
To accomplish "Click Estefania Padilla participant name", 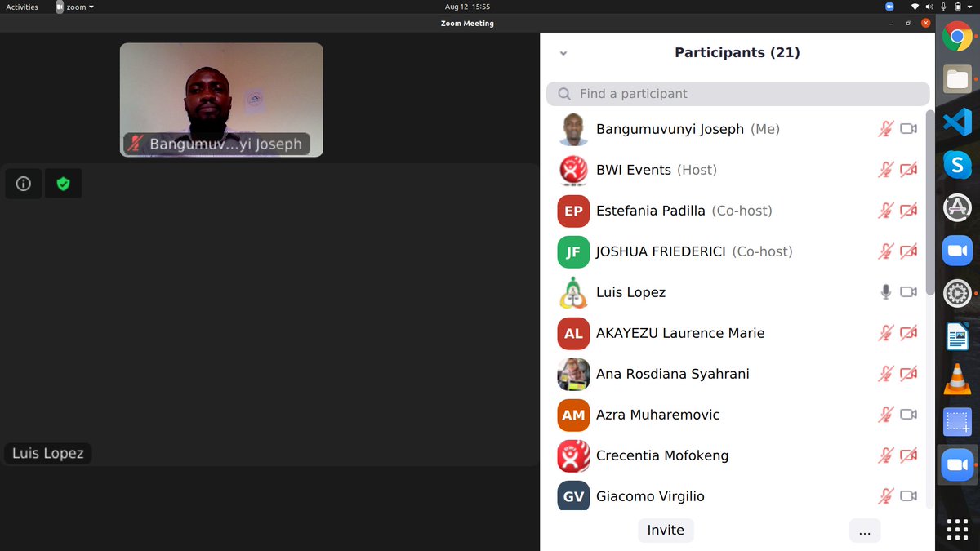I will [651, 211].
